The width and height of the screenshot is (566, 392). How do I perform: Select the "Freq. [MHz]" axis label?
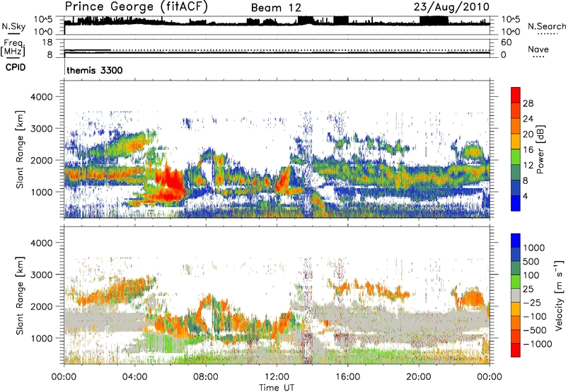13,48
